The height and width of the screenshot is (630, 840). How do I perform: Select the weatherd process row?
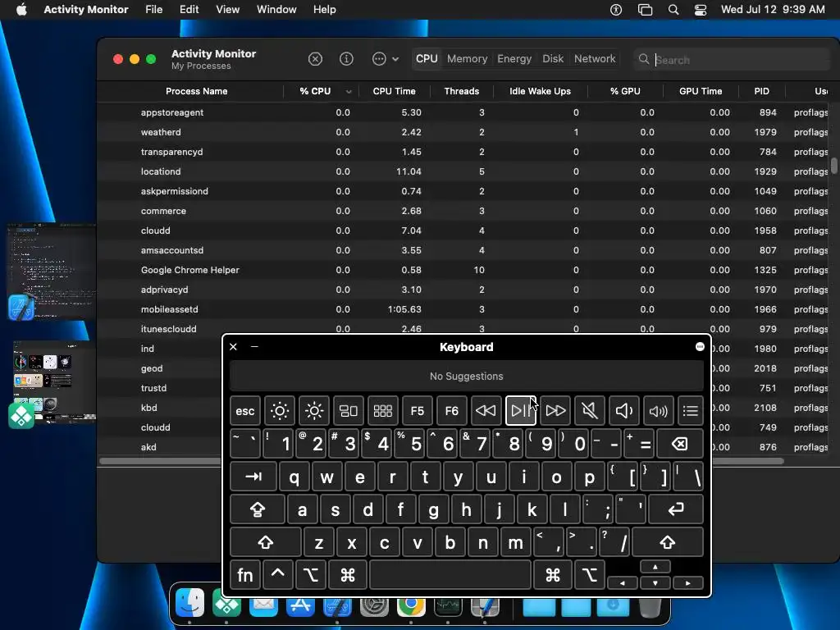463,132
